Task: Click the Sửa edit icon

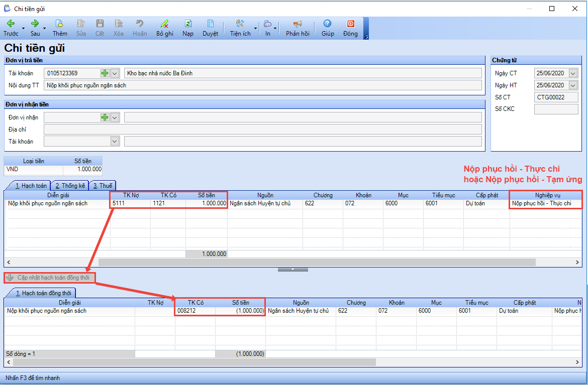Action: 81,24
